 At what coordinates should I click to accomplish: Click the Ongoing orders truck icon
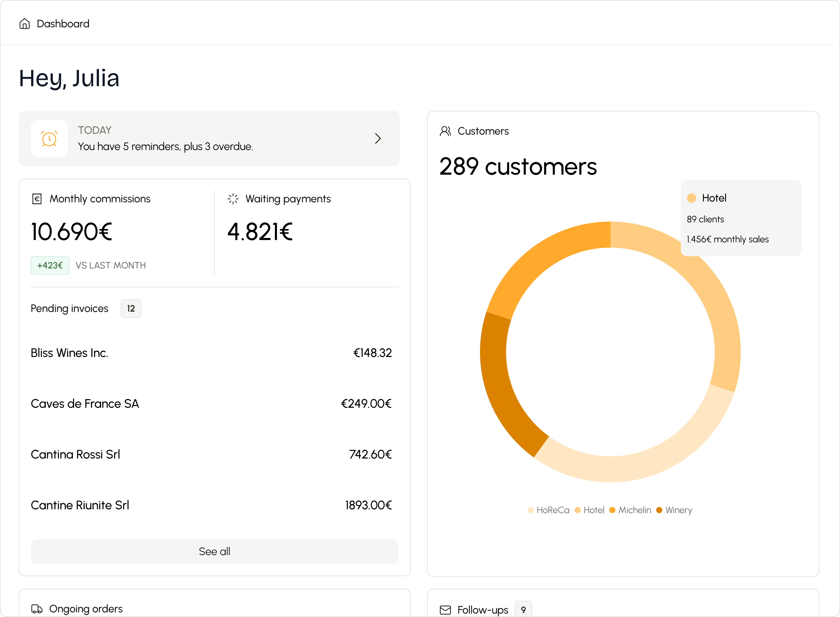[x=37, y=609]
